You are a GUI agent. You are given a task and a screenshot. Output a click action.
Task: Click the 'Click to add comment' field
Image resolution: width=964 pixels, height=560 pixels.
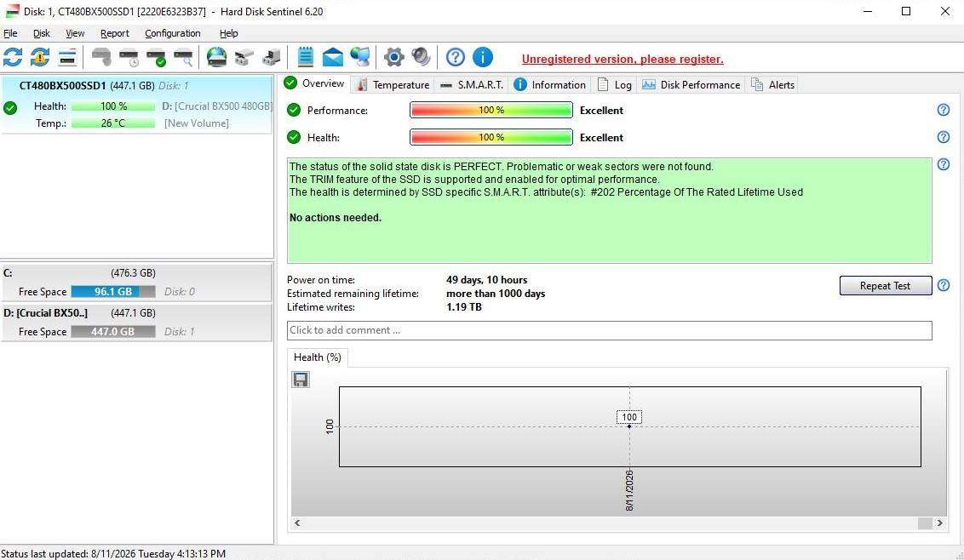pos(609,330)
